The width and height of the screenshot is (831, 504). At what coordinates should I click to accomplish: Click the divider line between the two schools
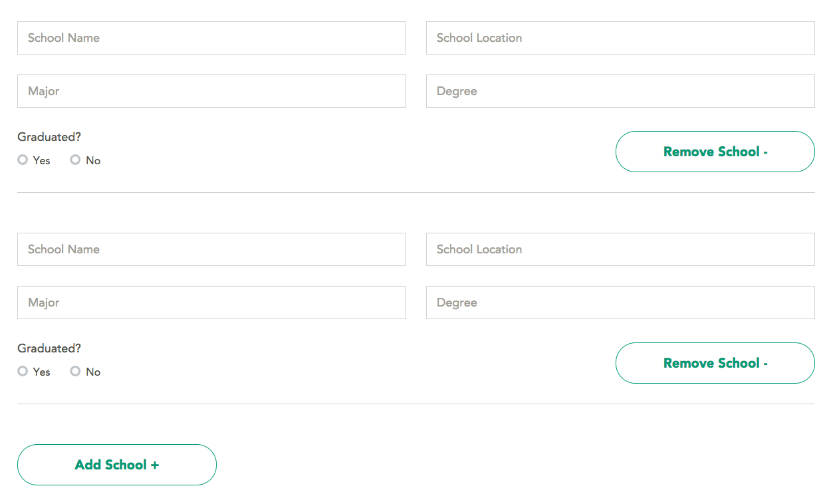416,192
